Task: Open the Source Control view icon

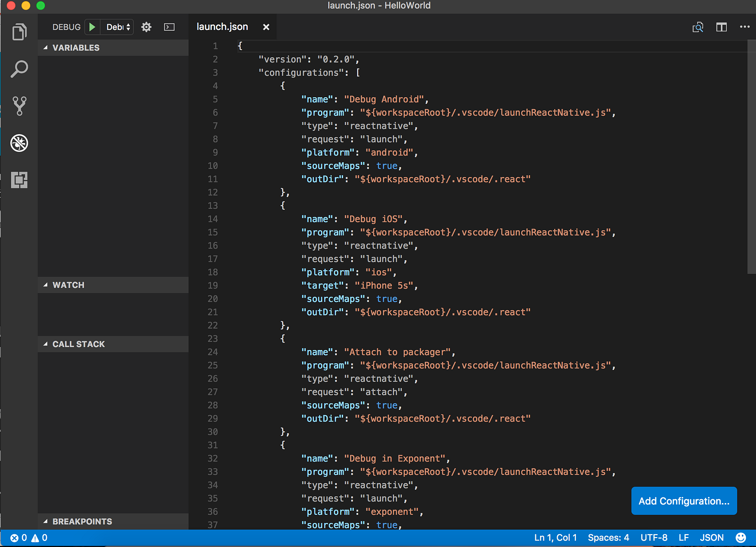Action: (x=19, y=106)
